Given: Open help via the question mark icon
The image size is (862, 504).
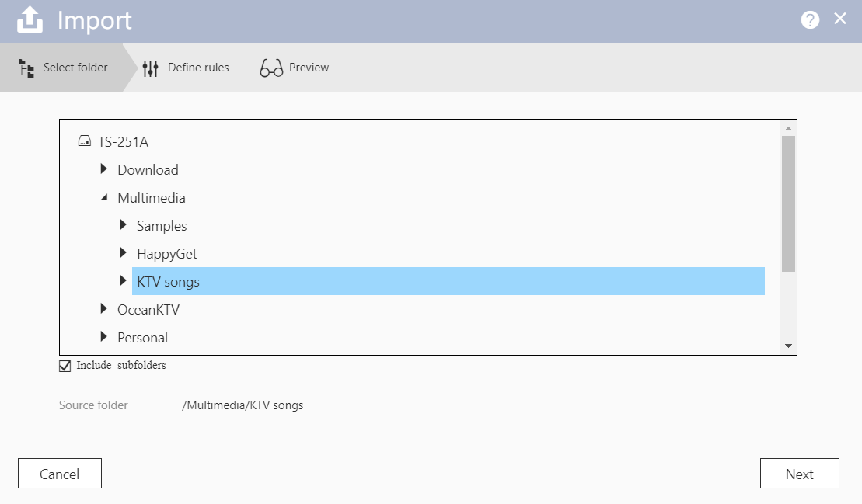Looking at the screenshot, I should [x=810, y=21].
